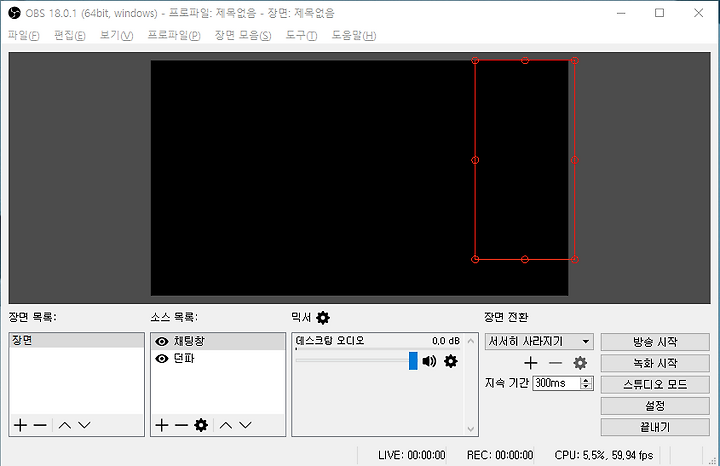Click mixer scrollbar up arrow
The height and width of the screenshot is (466, 720).
point(471,341)
